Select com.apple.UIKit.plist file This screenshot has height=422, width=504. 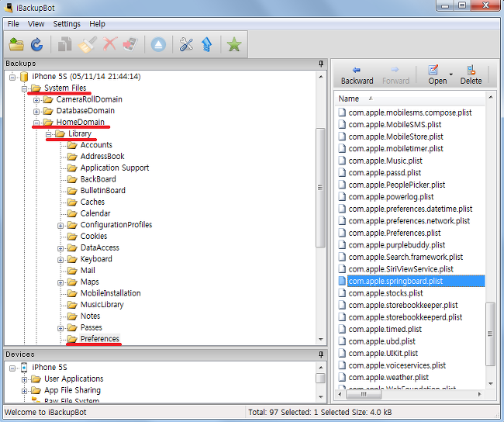click(x=383, y=353)
